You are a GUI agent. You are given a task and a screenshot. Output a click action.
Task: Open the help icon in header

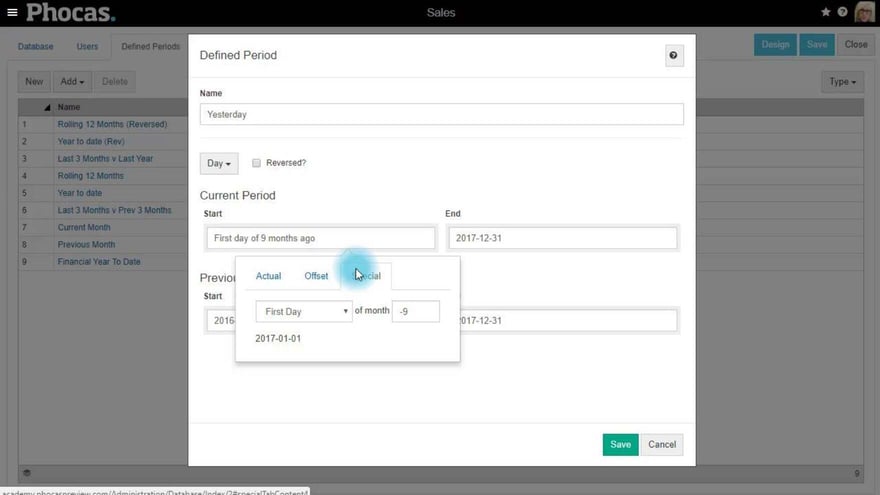tap(843, 13)
